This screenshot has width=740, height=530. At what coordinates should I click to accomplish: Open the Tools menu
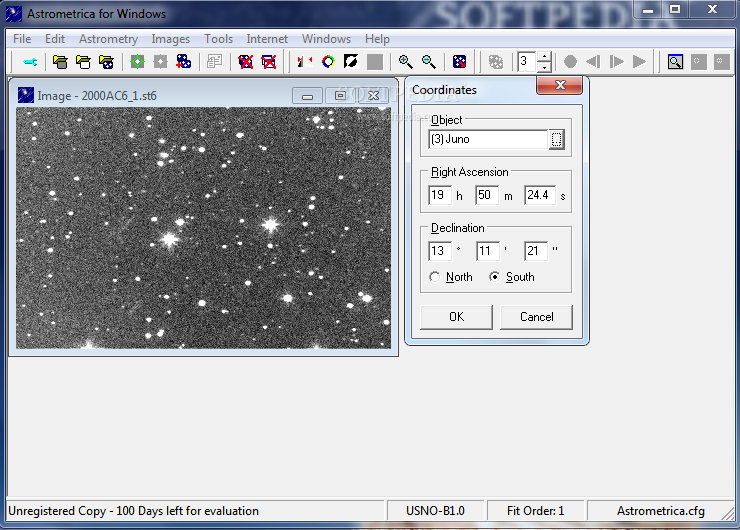click(218, 39)
